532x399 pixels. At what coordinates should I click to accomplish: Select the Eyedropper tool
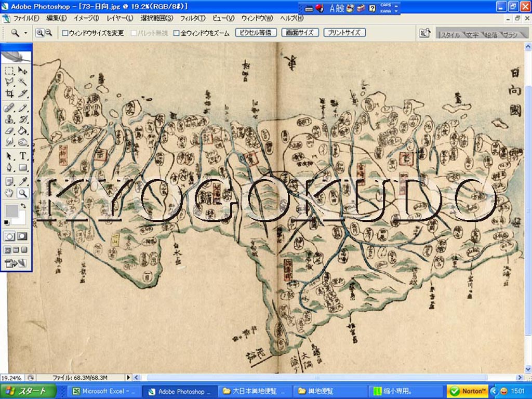tap(23, 182)
